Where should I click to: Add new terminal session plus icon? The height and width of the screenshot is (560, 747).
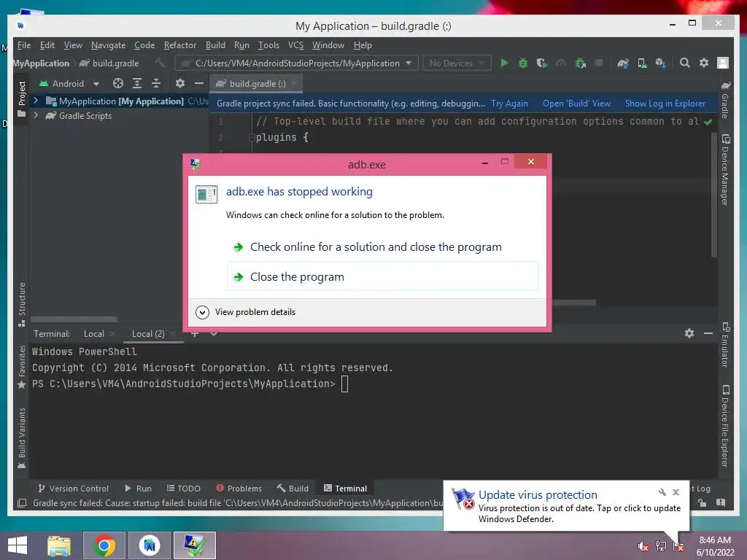[195, 334]
